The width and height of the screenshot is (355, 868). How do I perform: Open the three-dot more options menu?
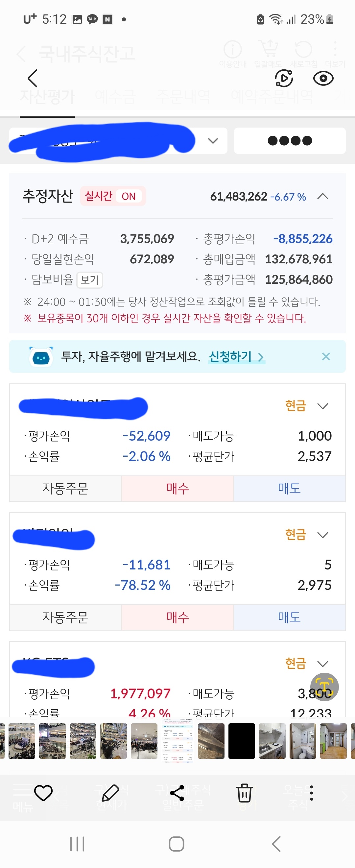click(311, 793)
